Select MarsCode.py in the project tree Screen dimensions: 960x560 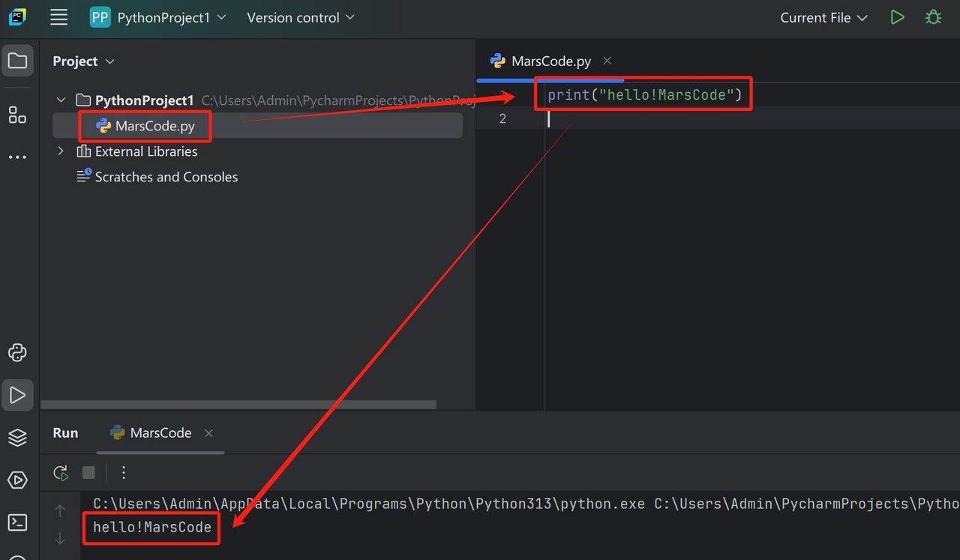click(x=154, y=126)
